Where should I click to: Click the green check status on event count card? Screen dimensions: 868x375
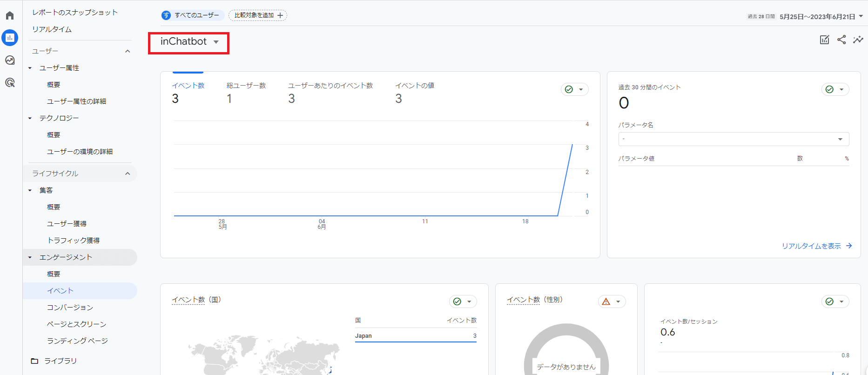click(569, 89)
